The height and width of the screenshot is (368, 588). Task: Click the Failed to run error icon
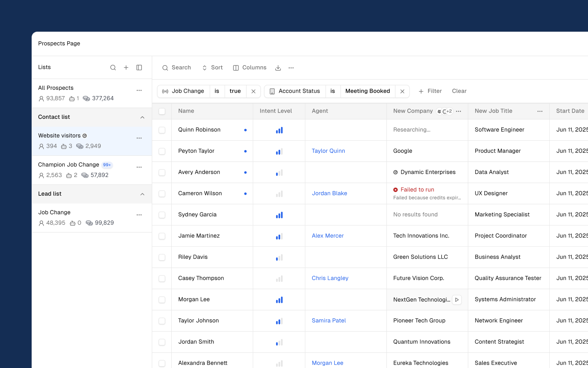pos(395,190)
